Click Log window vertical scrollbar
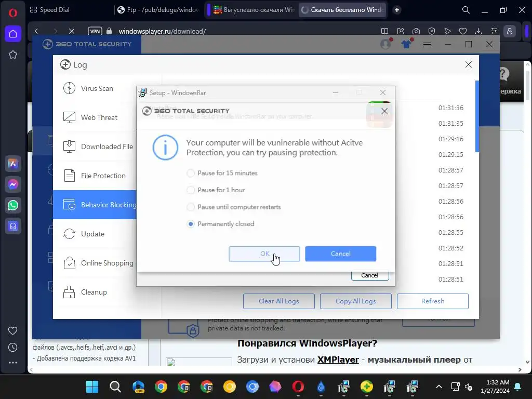This screenshot has height=399, width=532. pyautogui.click(x=477, y=116)
